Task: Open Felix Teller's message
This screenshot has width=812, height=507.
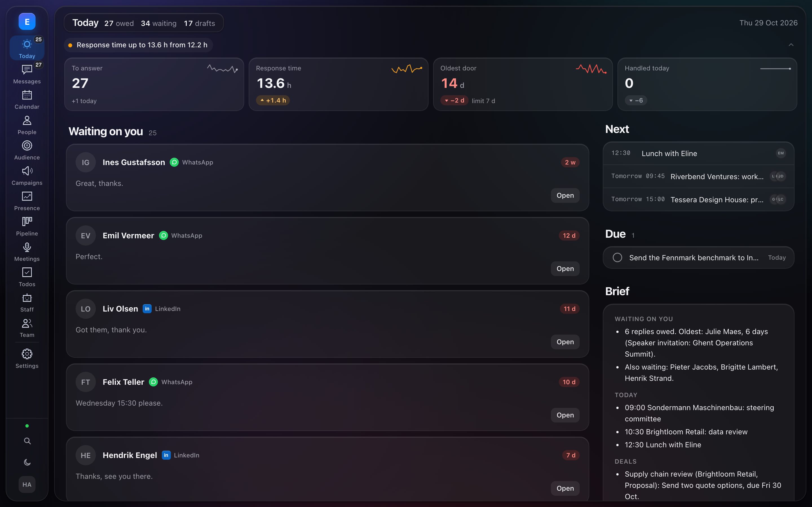Action: 565,415
